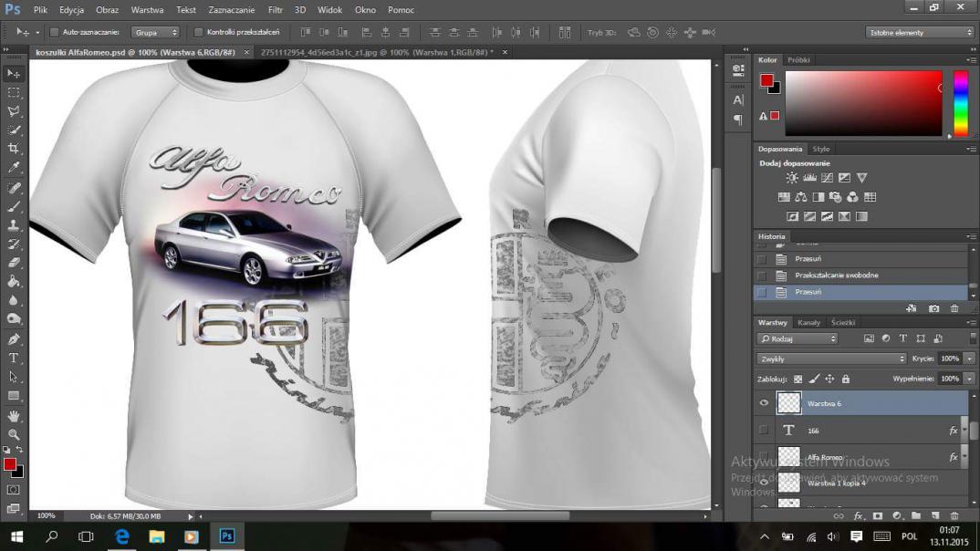Open the Zwykły blend mode dropdown
Screen dimensions: 980x551
[831, 359]
